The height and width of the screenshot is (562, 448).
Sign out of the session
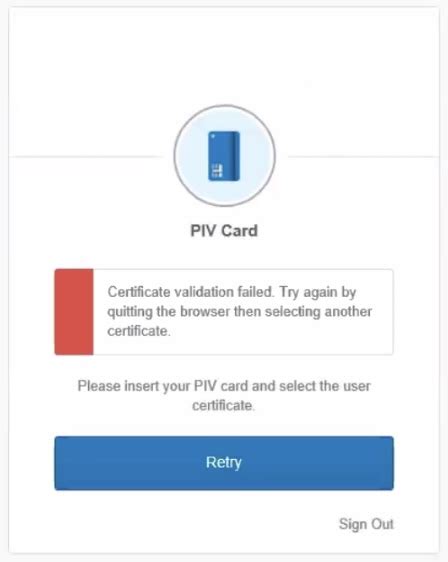point(366,524)
